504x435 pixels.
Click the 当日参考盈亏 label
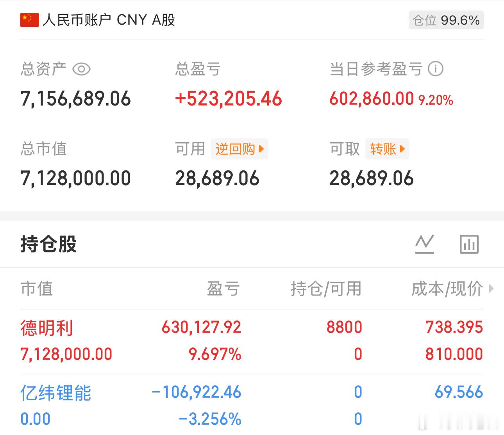pos(376,69)
